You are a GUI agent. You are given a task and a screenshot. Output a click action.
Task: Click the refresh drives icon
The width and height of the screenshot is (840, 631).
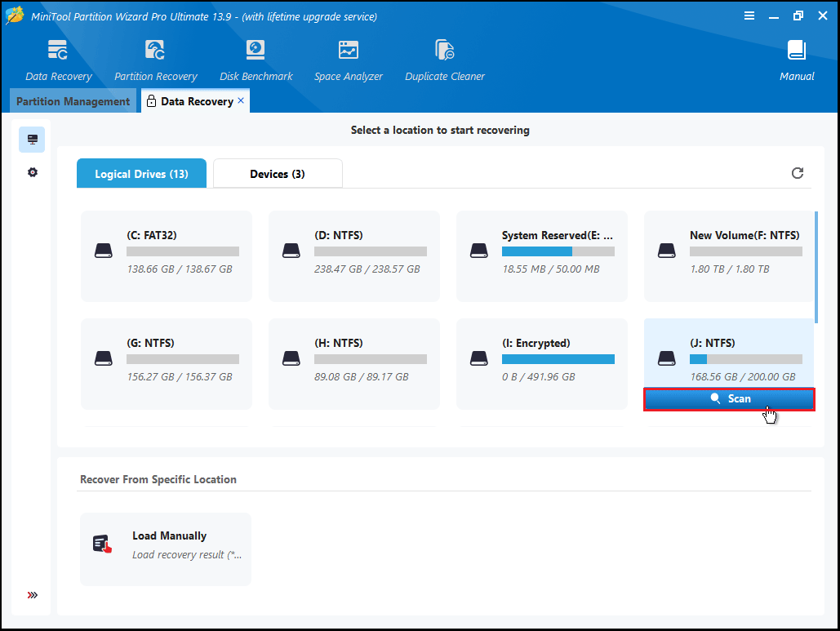tap(797, 173)
